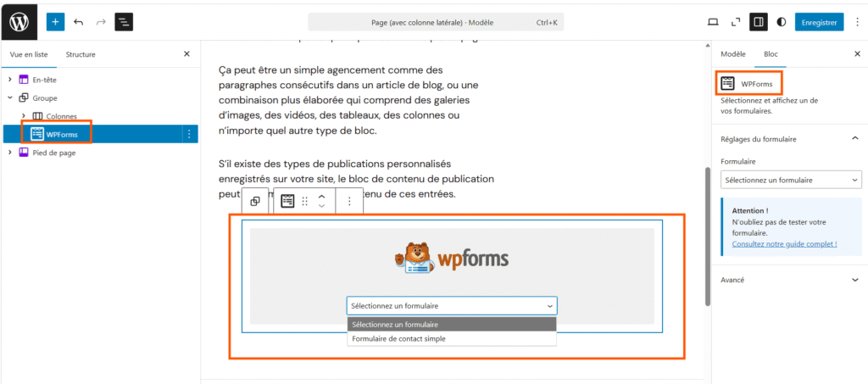The width and height of the screenshot is (868, 384).
Task: Expand the Avancé section
Action: [x=790, y=280]
